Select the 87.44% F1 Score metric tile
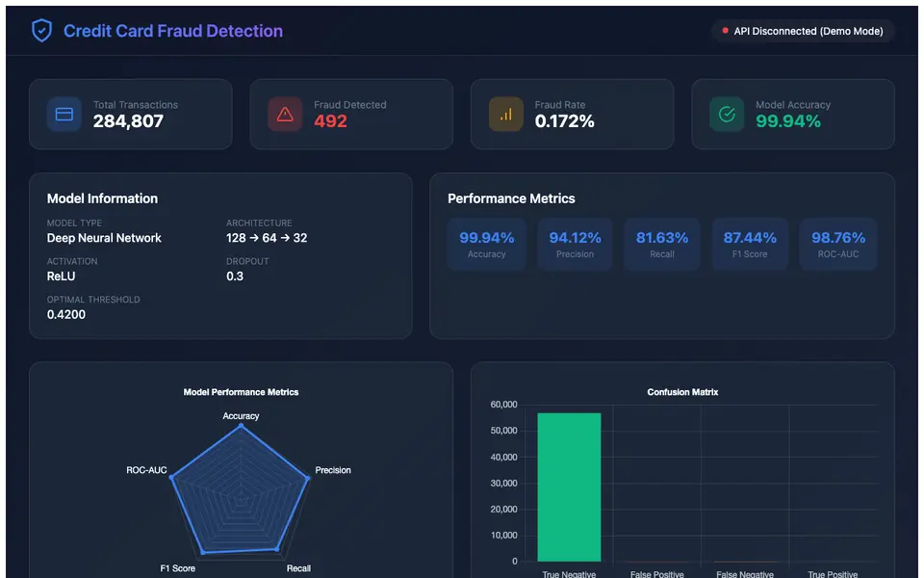 coord(750,244)
